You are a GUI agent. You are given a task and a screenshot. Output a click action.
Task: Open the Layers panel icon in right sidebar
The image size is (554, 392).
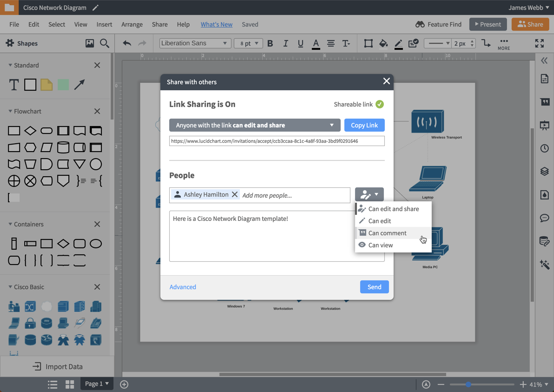544,171
